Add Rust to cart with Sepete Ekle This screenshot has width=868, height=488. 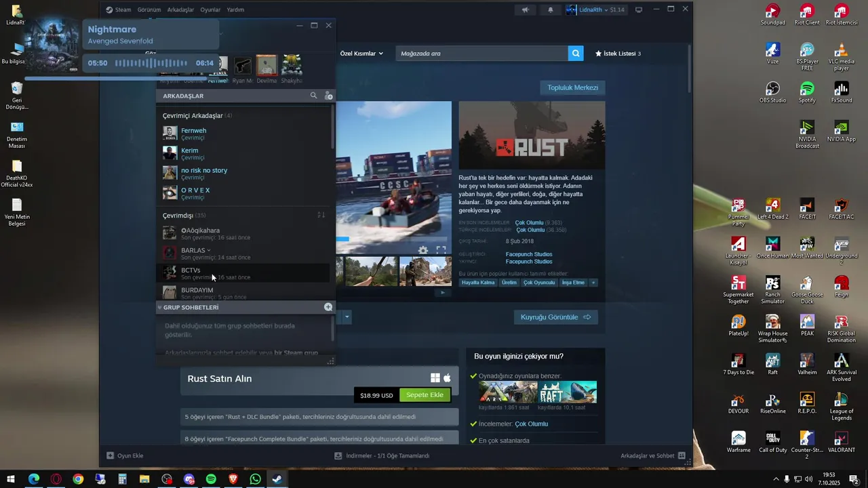point(425,395)
